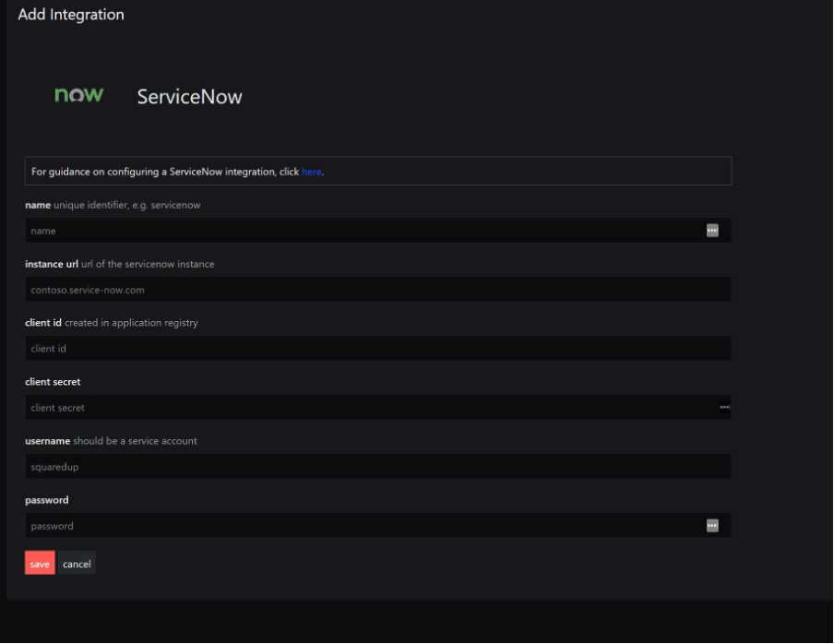834x644 pixels.
Task: Click the ellipsis icon in the name field
Action: tap(712, 231)
